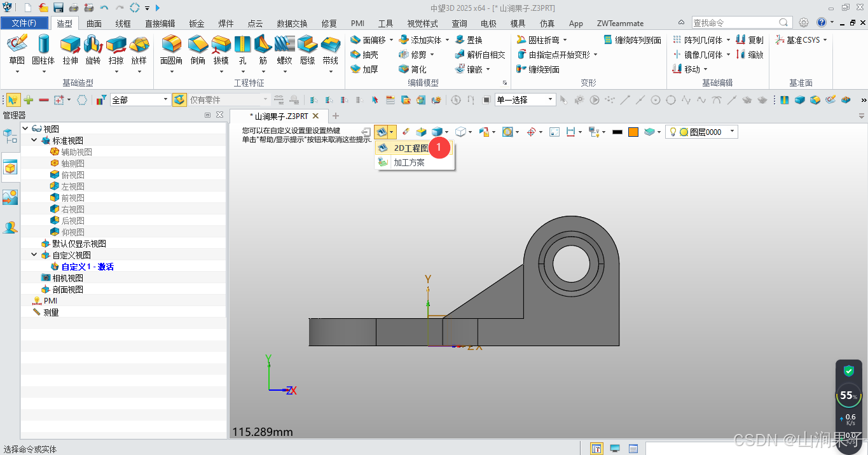868x455 pixels.
Task: Click the 圆柱体 cylinder tool
Action: pyautogui.click(x=43, y=50)
